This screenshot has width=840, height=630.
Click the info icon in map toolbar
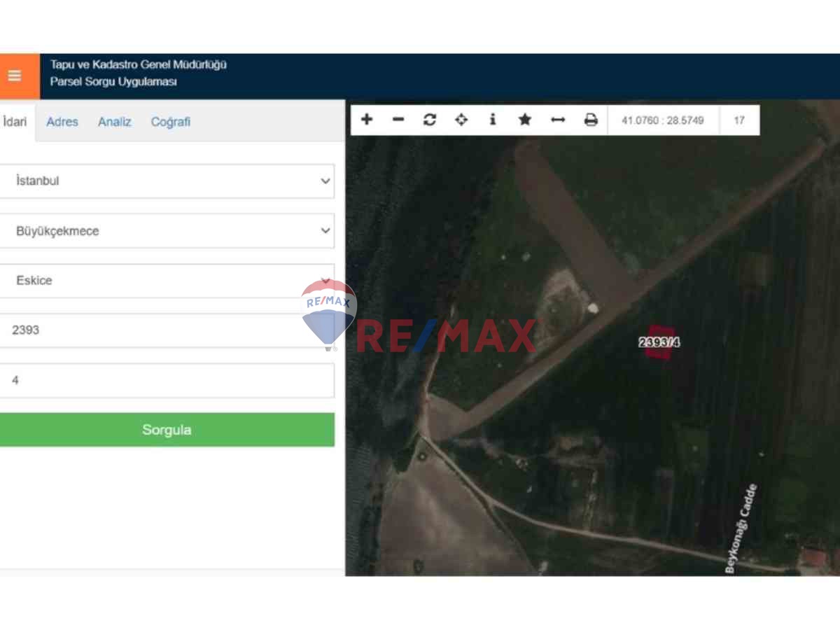[x=493, y=120]
